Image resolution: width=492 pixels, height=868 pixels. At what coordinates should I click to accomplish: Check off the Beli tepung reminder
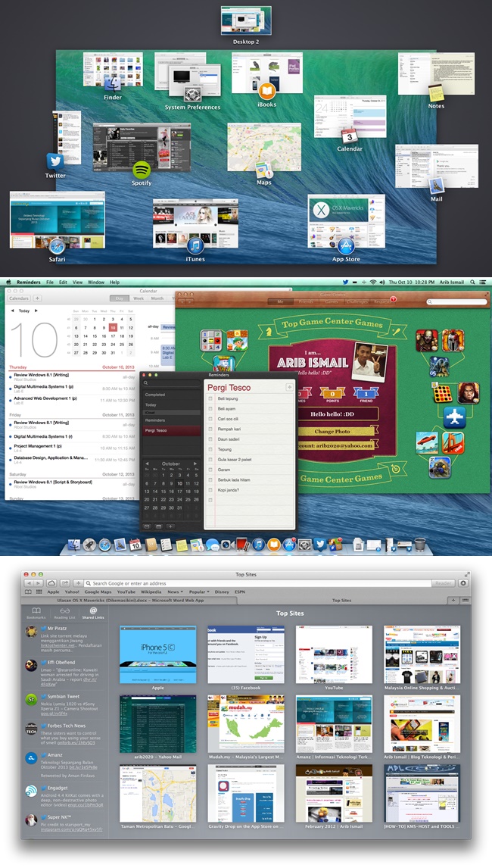[210, 398]
